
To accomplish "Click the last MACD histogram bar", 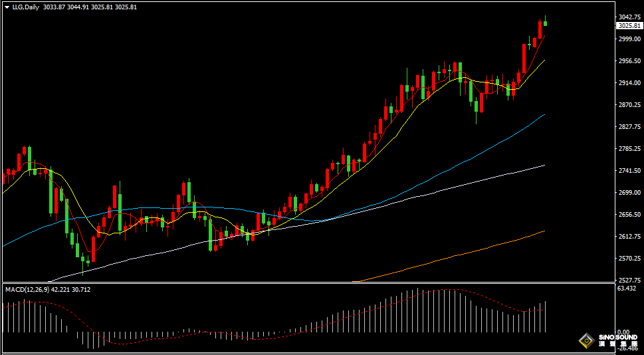I will point(545,316).
